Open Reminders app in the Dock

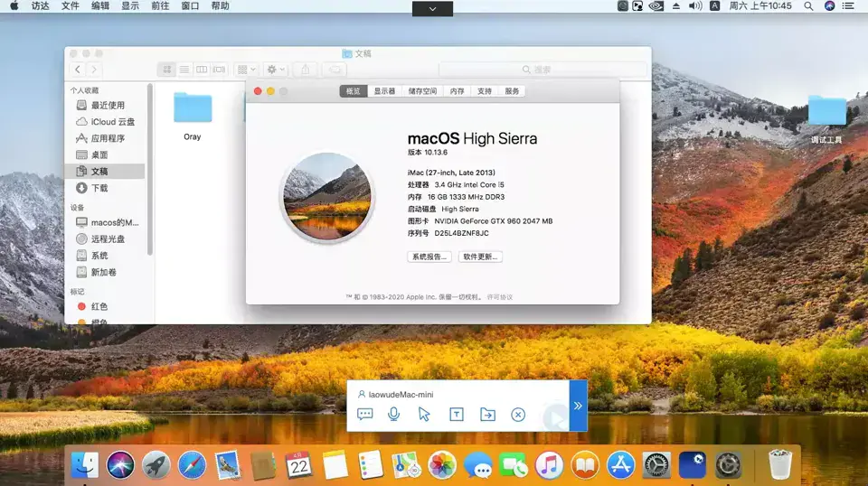(371, 465)
